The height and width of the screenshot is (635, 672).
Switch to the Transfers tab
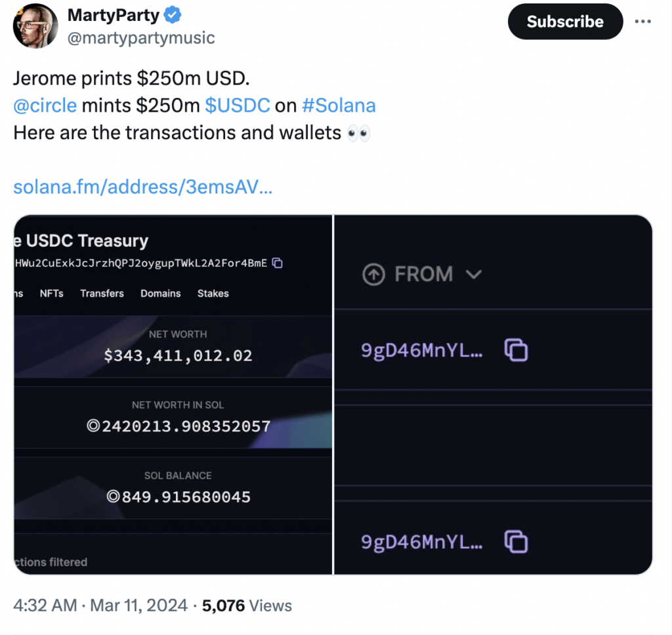tap(102, 294)
